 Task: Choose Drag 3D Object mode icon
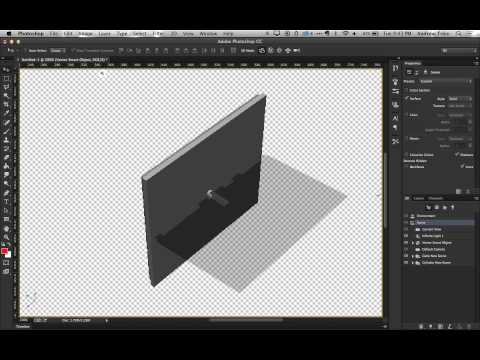tap(279, 51)
